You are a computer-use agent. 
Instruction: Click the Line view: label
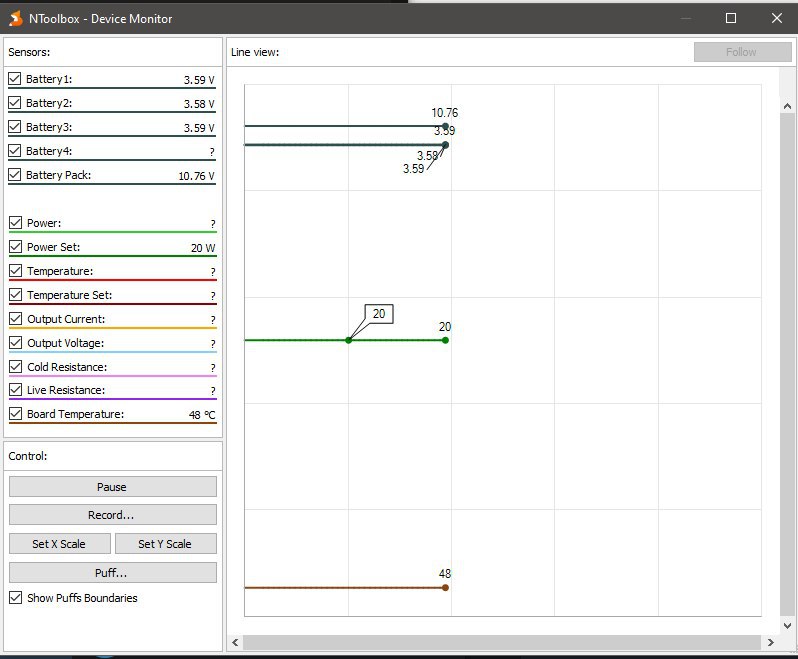click(x=255, y=52)
